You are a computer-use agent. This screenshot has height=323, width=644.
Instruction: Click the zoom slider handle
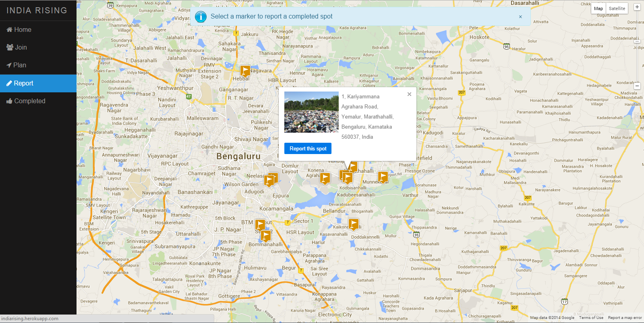637,41
